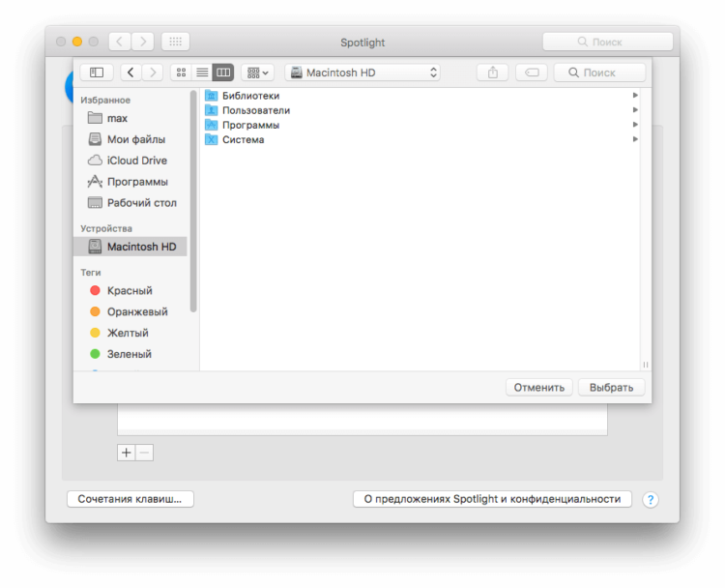Click the Отменить button
The height and width of the screenshot is (588, 725).
coord(539,387)
